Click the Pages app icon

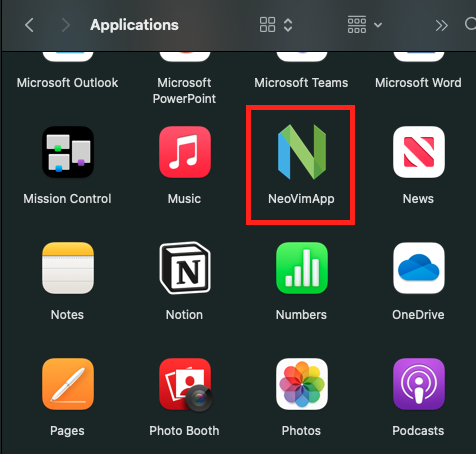pyautogui.click(x=68, y=384)
